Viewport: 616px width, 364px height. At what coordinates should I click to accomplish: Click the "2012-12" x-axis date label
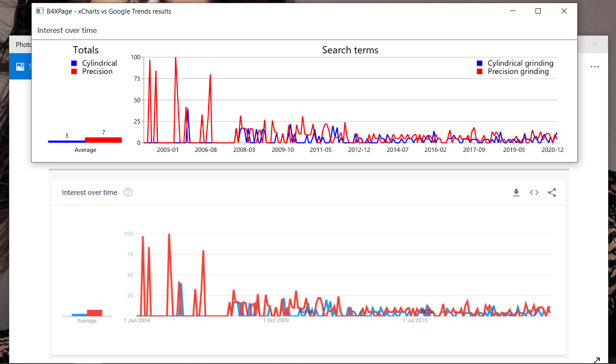click(359, 150)
